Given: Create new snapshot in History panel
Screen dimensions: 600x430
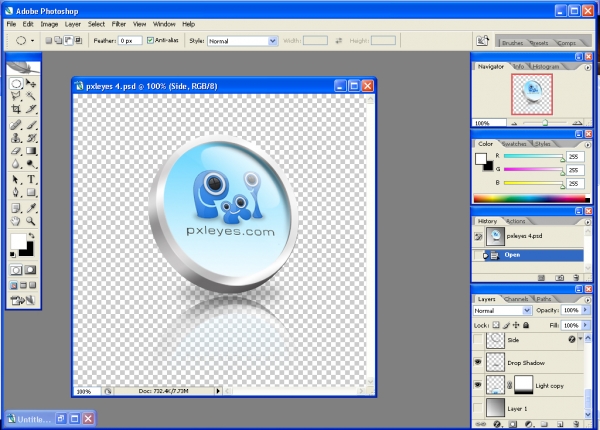Looking at the screenshot, I should point(559,278).
